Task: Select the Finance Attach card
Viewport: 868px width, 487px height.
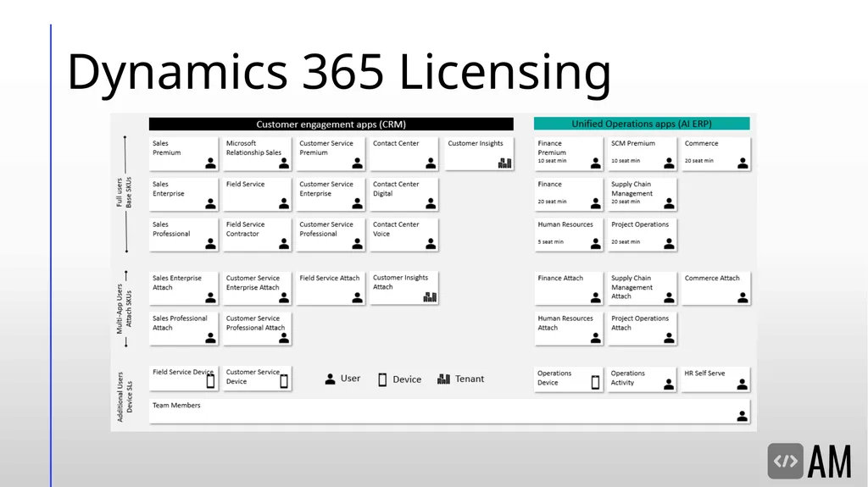Action: [569, 288]
